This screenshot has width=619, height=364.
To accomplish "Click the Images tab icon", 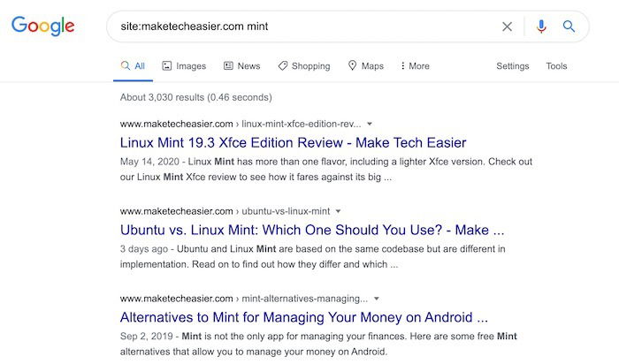I will coord(167,66).
